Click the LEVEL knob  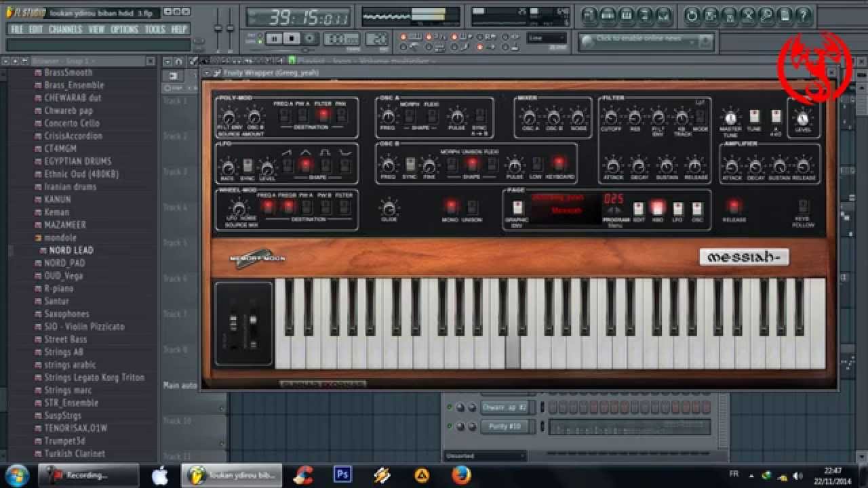click(803, 117)
